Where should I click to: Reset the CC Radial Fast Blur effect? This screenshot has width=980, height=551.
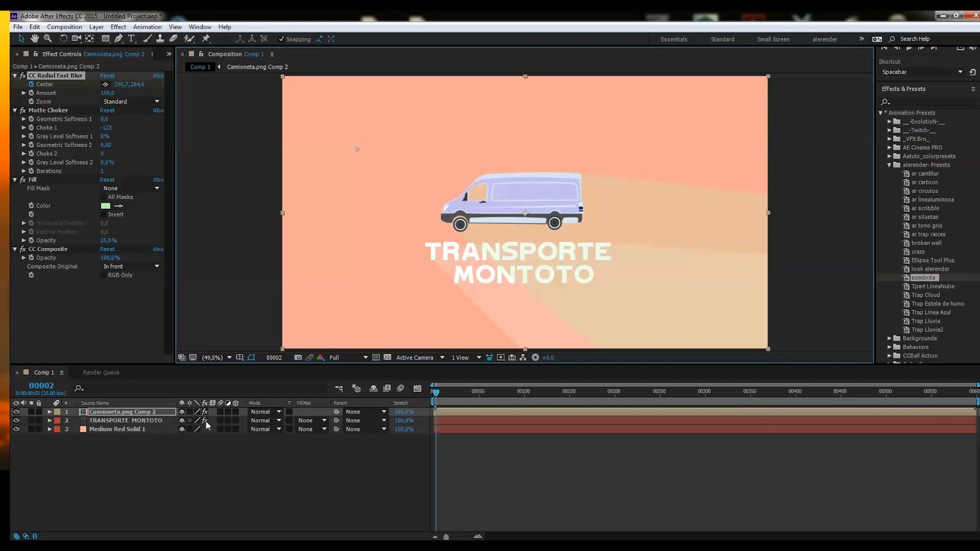pyautogui.click(x=107, y=76)
